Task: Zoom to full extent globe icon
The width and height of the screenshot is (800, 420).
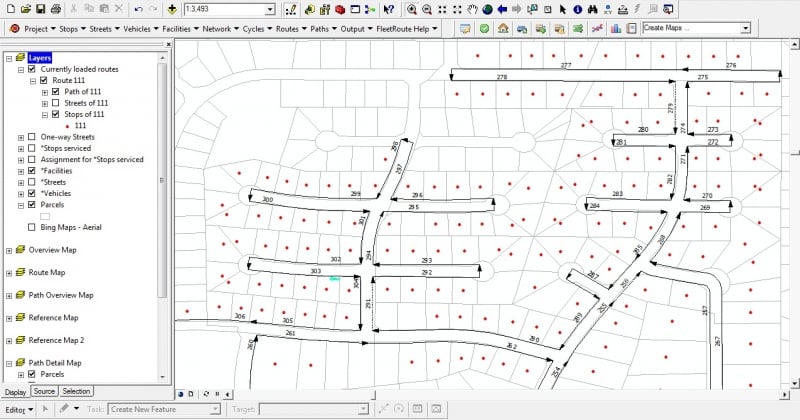Action: (487, 9)
